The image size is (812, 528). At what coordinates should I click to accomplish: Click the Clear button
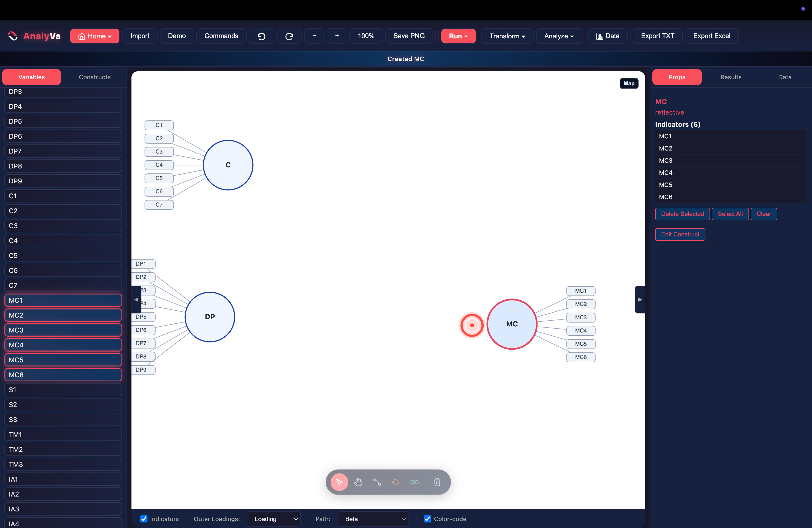(764, 214)
